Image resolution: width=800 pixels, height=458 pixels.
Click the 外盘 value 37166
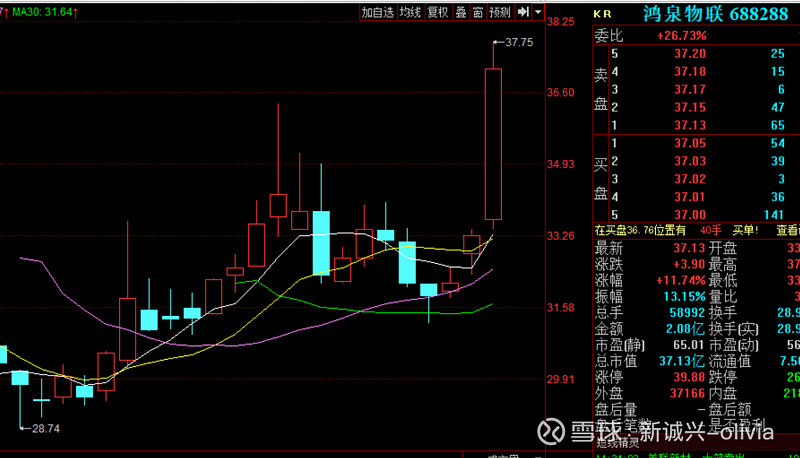point(687,393)
